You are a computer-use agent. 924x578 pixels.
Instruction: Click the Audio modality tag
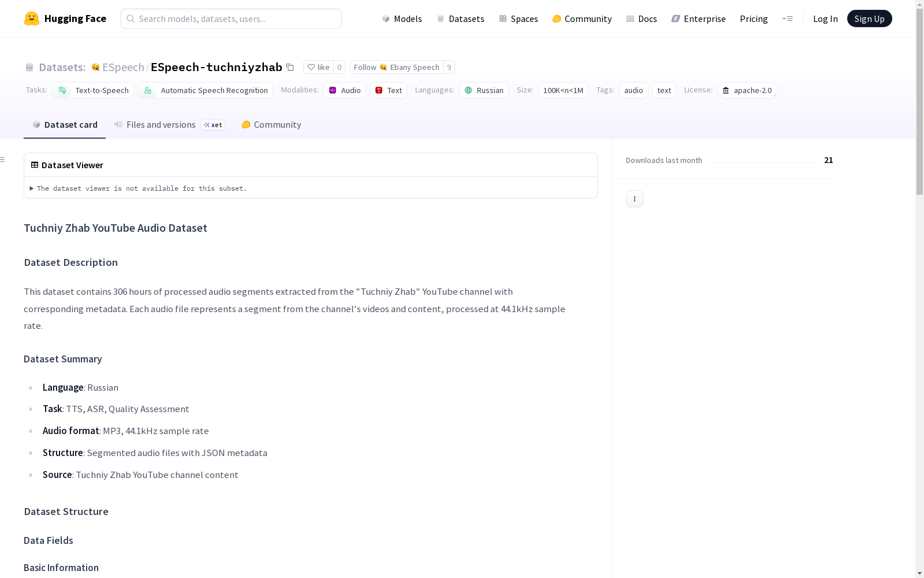click(x=345, y=90)
